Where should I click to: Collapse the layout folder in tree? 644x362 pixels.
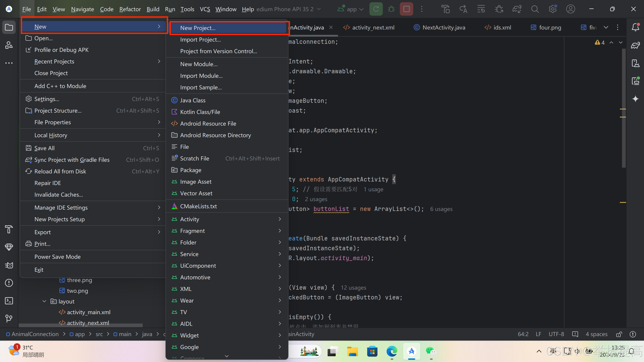(44, 301)
